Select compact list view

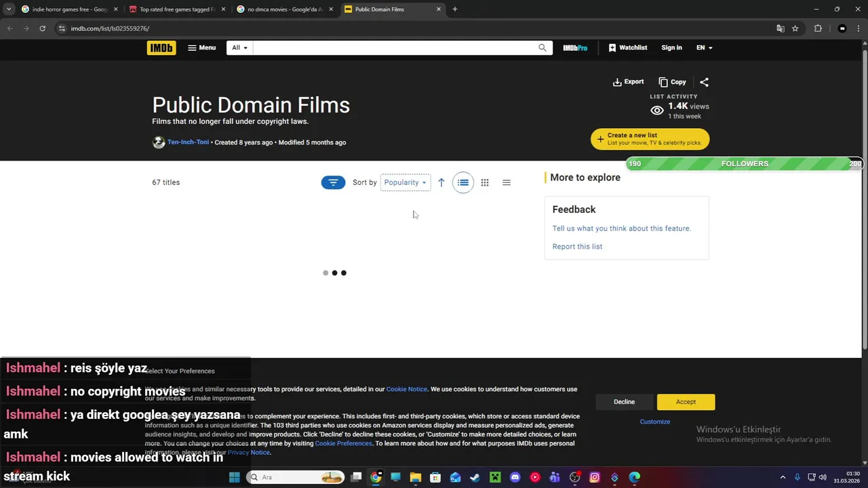(x=507, y=182)
